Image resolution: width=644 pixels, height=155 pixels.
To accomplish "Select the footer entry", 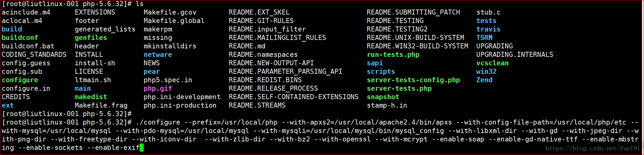I will [x=87, y=21].
